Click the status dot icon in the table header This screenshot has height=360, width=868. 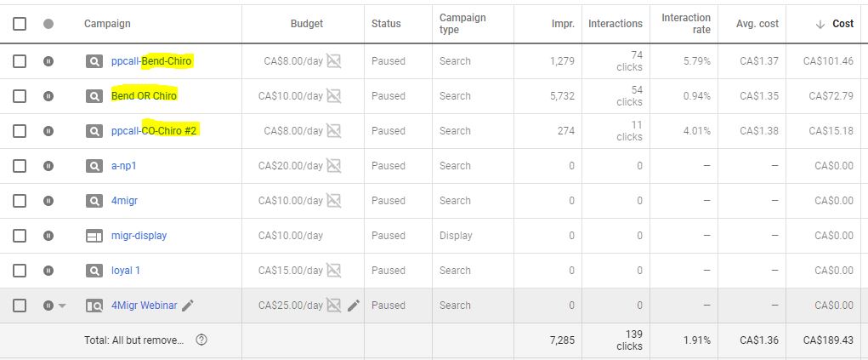click(48, 24)
